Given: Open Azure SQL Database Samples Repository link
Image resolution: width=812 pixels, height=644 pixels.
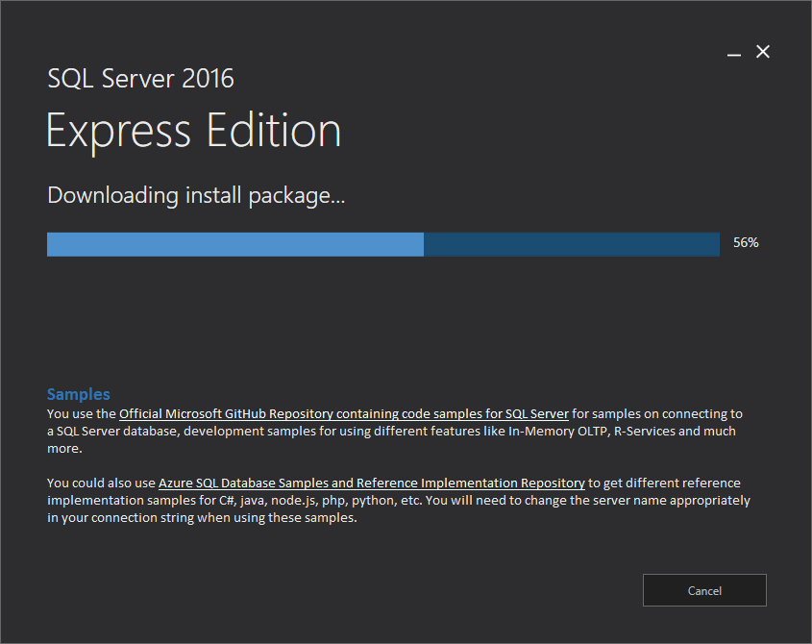Looking at the screenshot, I should [371, 483].
